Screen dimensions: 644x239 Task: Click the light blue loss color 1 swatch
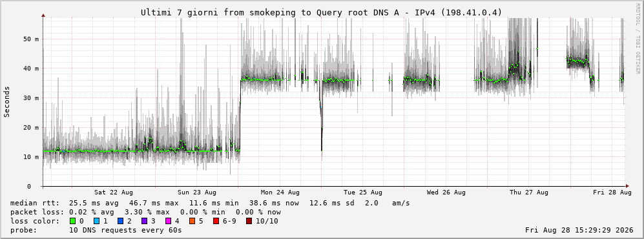tap(96, 221)
